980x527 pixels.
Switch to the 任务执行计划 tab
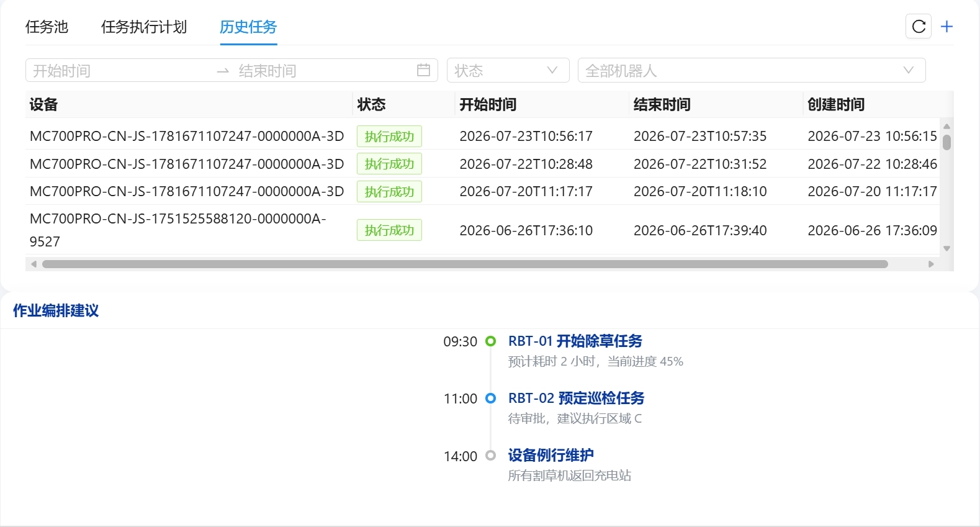pyautogui.click(x=144, y=27)
